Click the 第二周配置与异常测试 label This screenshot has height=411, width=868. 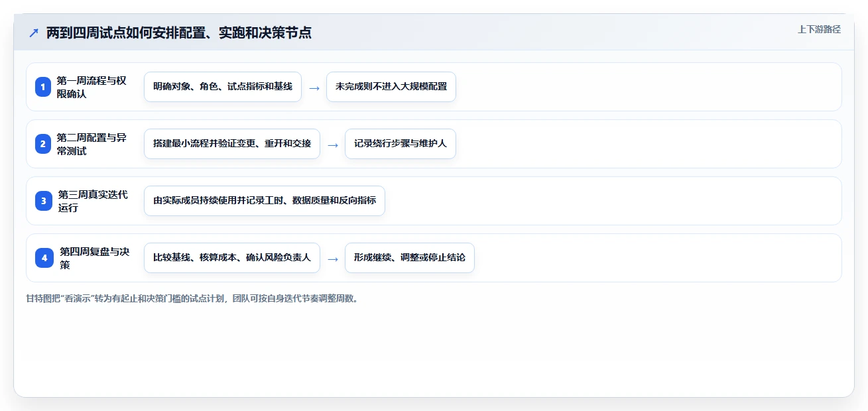(x=92, y=144)
